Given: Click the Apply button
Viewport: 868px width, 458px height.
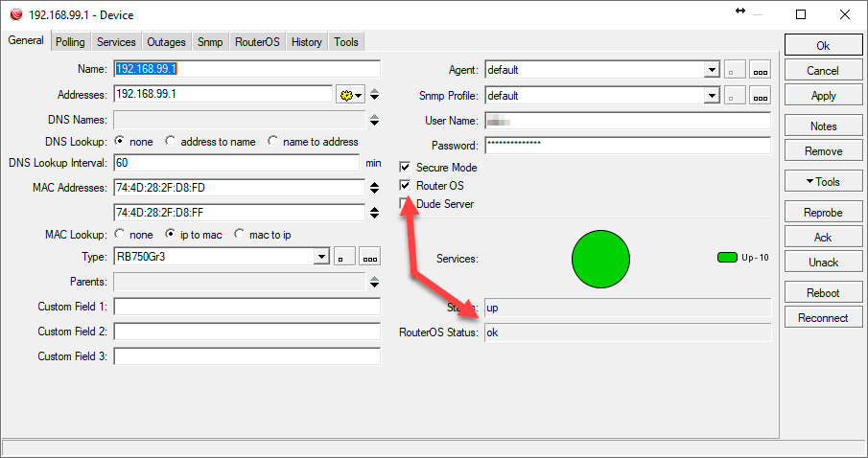Looking at the screenshot, I should pyautogui.click(x=823, y=96).
